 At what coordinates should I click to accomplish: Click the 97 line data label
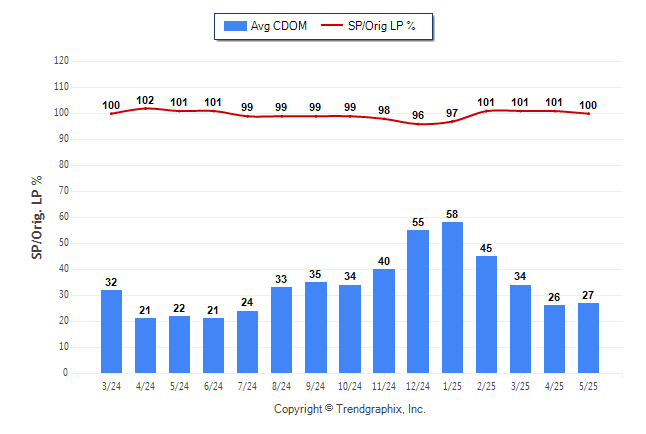click(x=452, y=113)
